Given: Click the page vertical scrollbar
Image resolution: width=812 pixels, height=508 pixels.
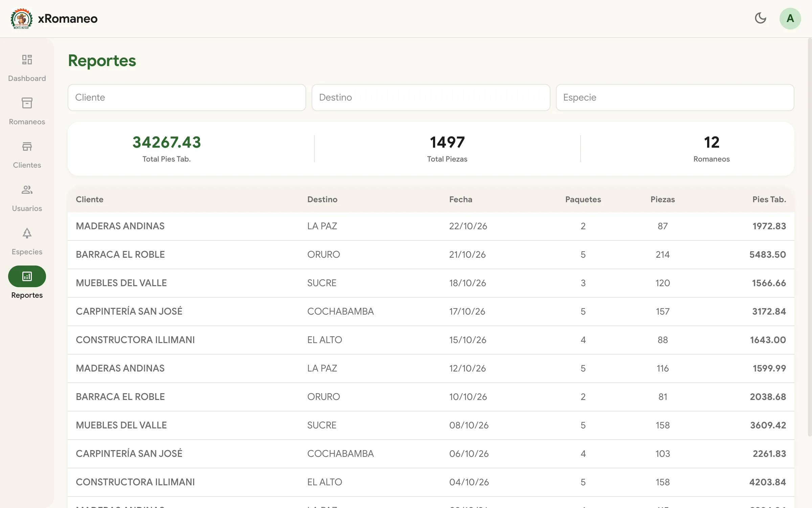Looking at the screenshot, I should coord(809,237).
